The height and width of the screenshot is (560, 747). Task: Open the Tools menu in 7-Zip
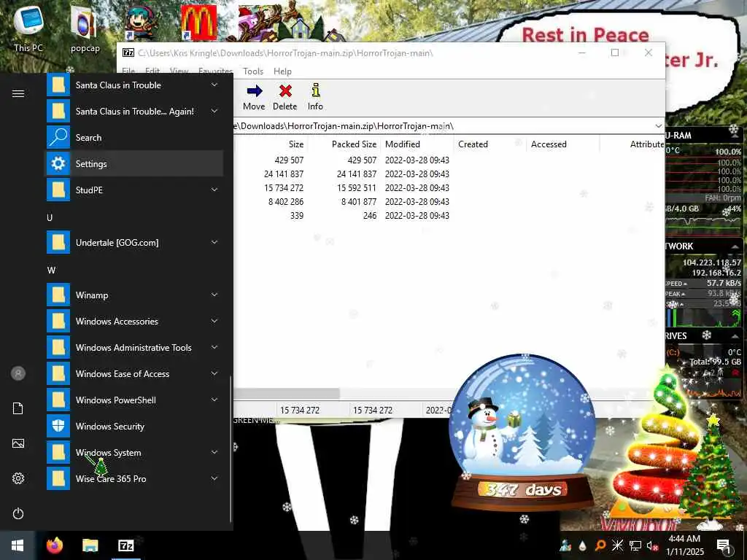tap(253, 71)
